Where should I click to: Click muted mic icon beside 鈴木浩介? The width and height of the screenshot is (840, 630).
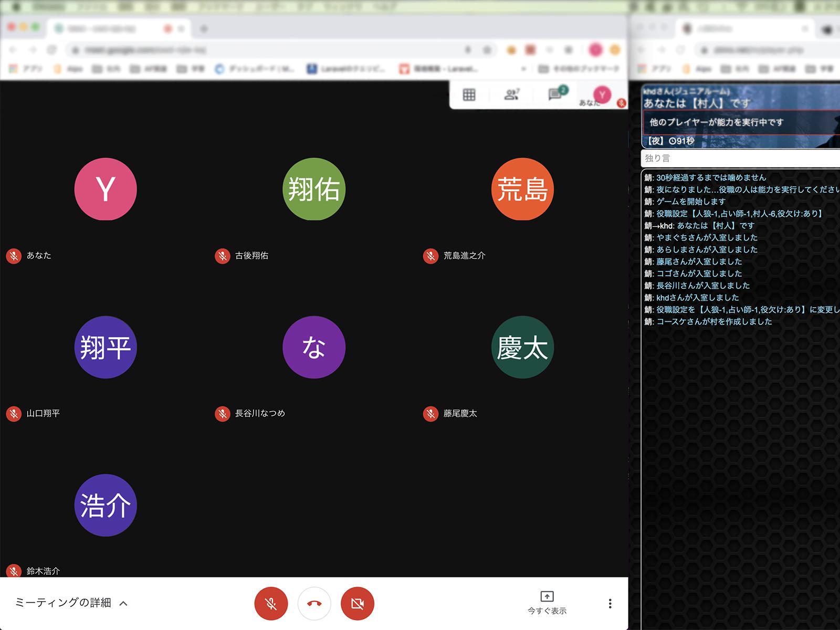pos(14,571)
